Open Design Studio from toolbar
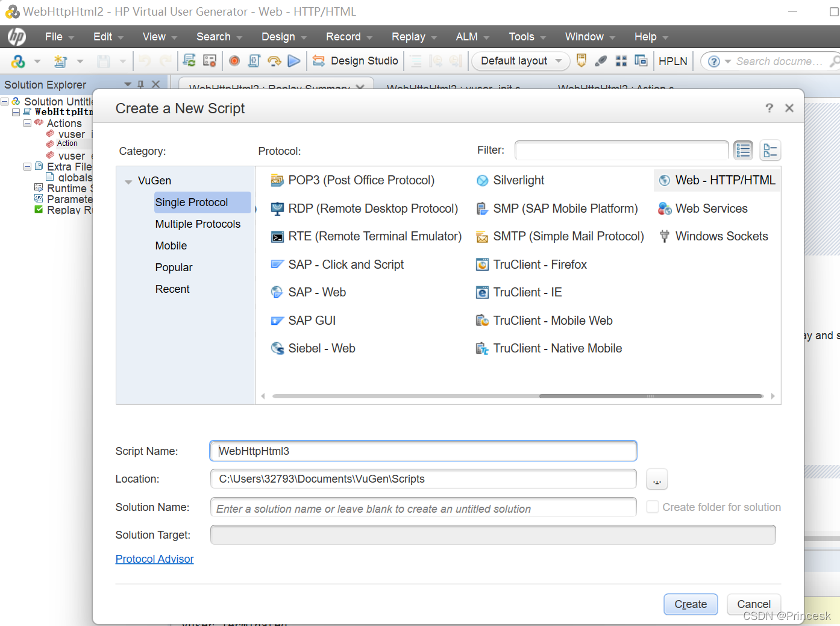Screen dimensions: 840x626 click(356, 61)
